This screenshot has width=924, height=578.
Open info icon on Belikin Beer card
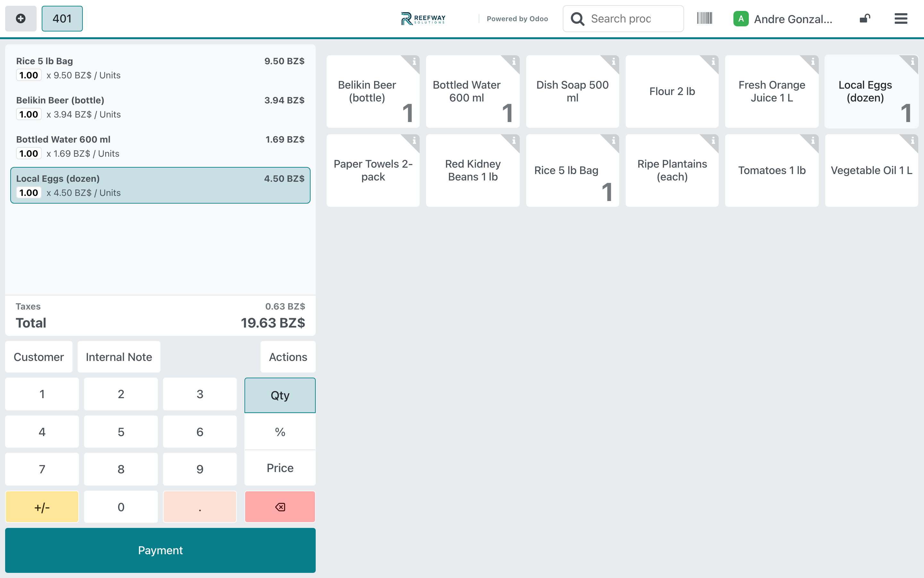[x=414, y=62]
